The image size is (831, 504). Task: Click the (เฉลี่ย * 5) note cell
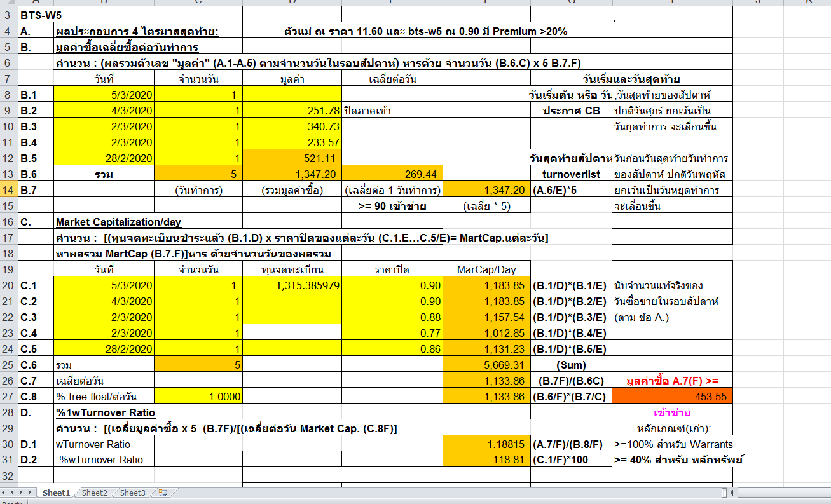point(486,205)
